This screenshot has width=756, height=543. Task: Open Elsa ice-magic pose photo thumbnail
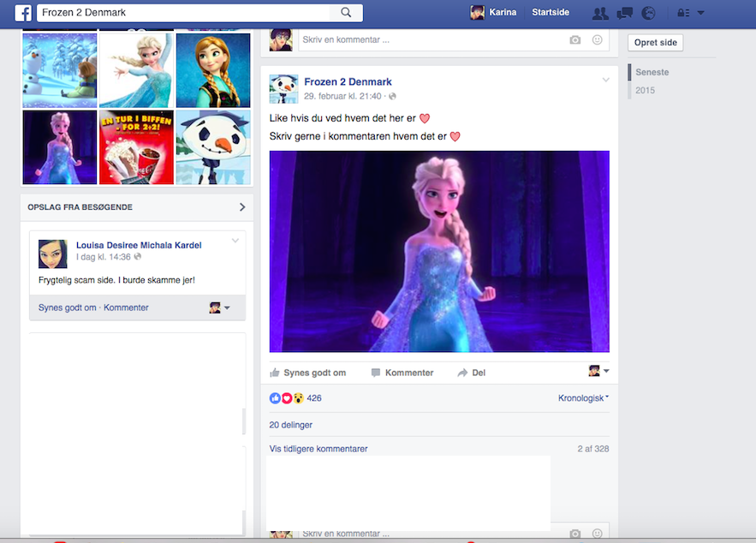[x=136, y=70]
